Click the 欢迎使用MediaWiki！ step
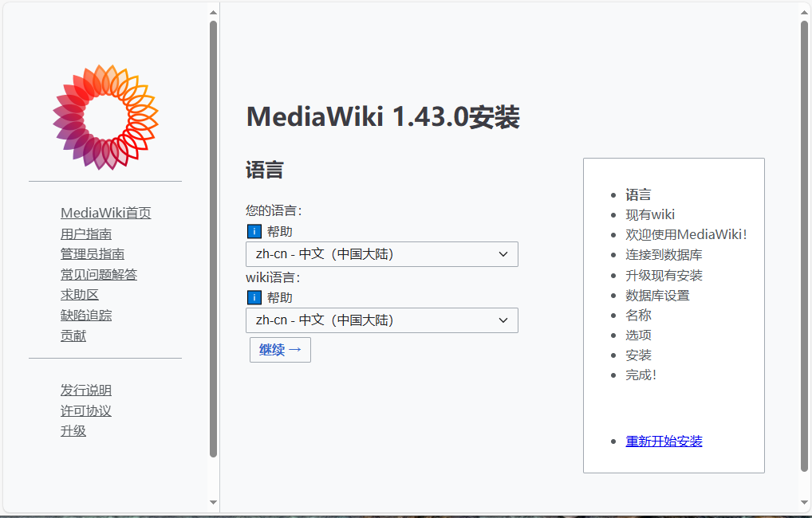The image size is (812, 518). (x=686, y=234)
